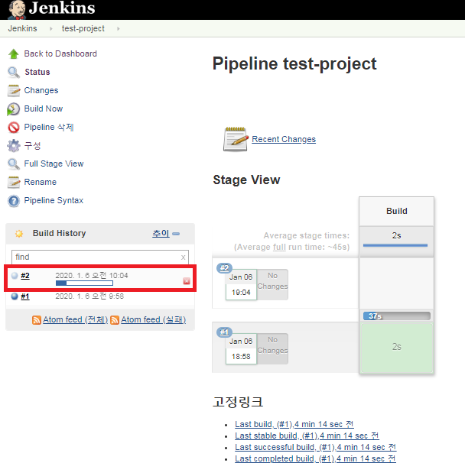Open Last completed build (#1) permalink

pos(315,458)
